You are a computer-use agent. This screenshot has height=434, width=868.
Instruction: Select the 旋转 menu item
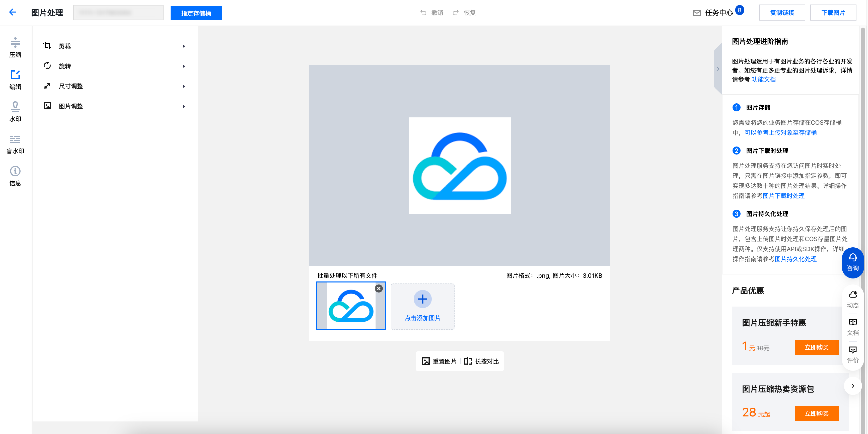tap(115, 66)
